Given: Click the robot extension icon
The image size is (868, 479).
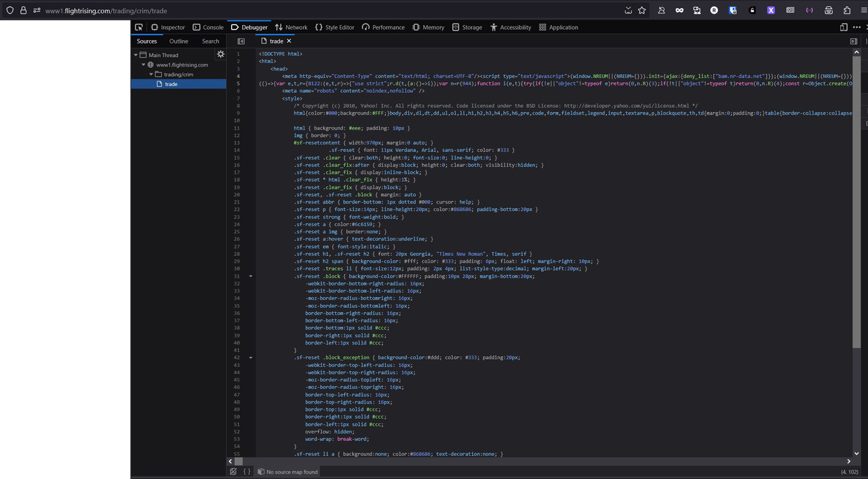Looking at the screenshot, I should (696, 11).
